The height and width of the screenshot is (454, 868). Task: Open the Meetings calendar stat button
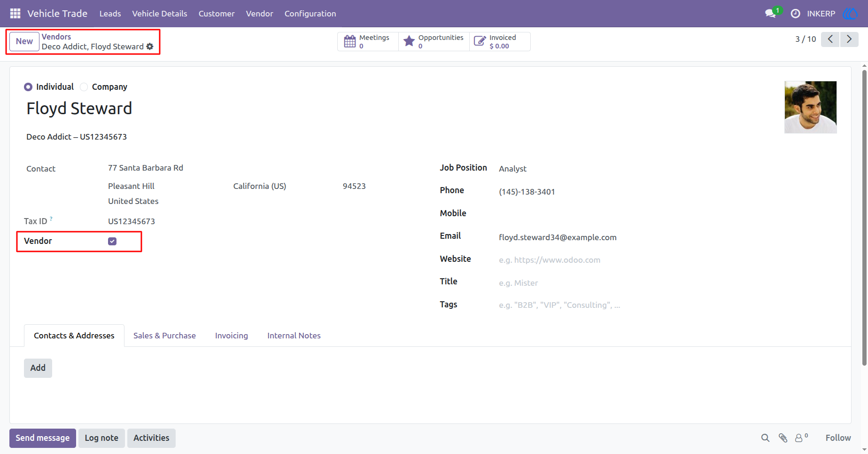368,41
